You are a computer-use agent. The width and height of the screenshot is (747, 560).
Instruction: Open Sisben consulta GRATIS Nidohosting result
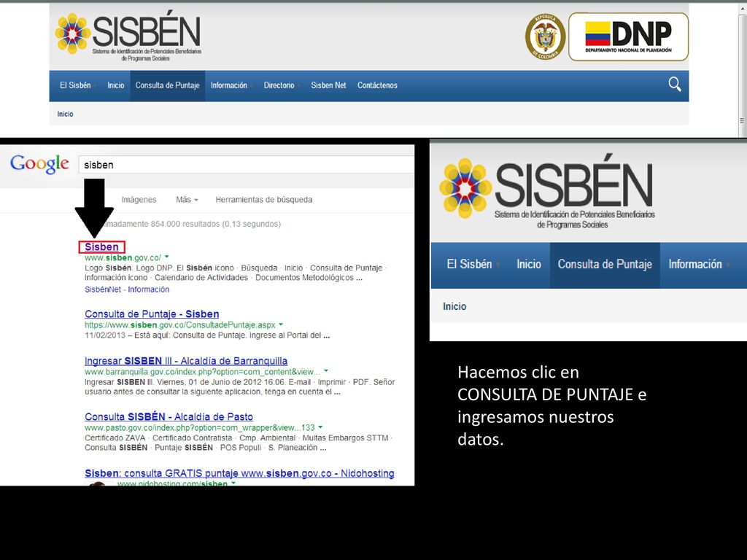click(239, 472)
